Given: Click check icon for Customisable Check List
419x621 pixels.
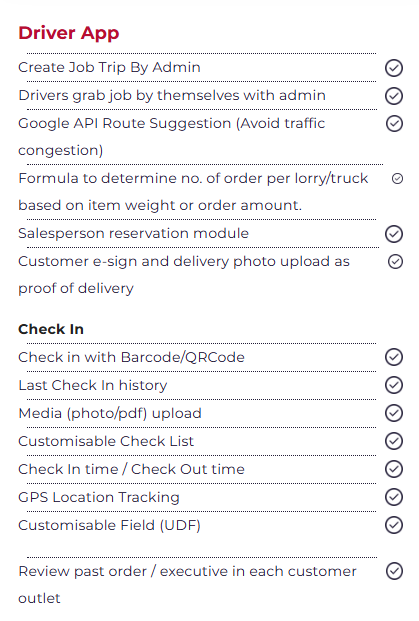Looking at the screenshot, I should point(394,441).
